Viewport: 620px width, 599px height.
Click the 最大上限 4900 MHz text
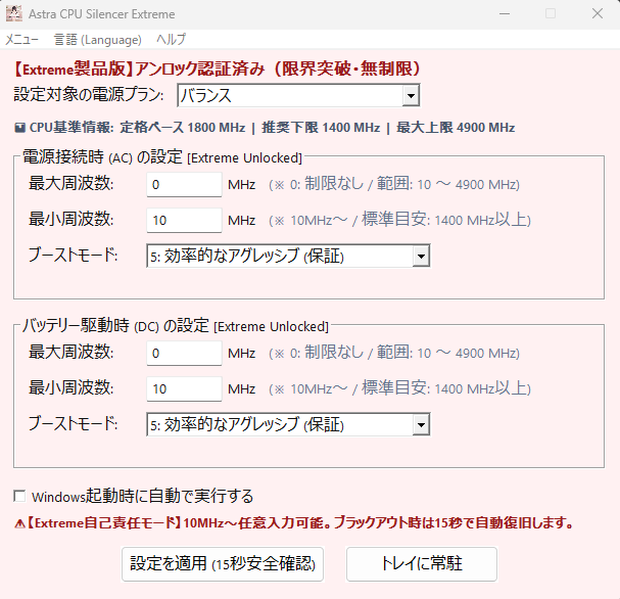click(456, 128)
